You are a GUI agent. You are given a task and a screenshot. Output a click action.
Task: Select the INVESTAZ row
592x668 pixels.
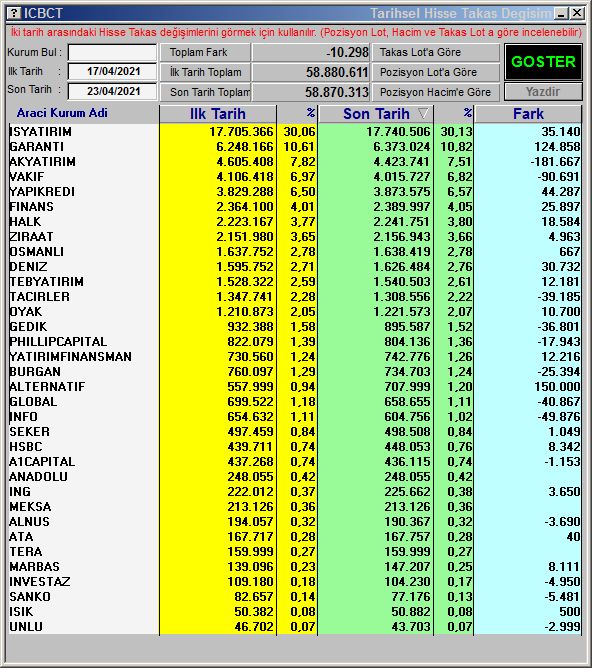point(295,582)
